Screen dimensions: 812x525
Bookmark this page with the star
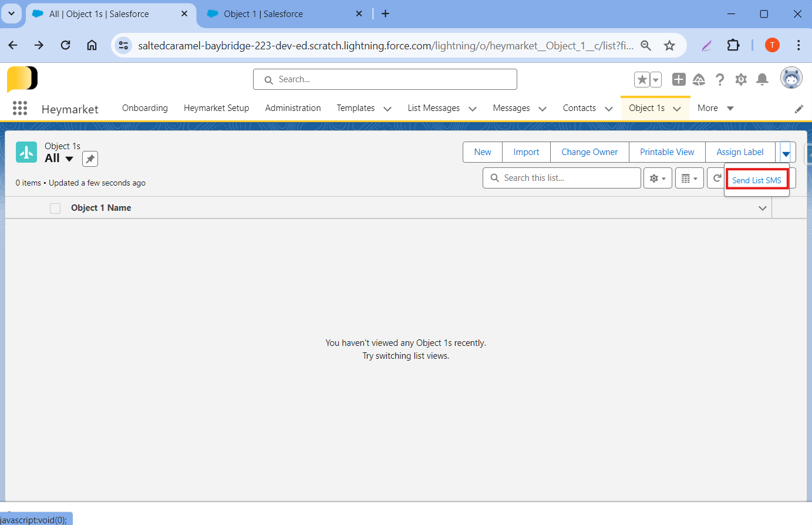(x=669, y=45)
